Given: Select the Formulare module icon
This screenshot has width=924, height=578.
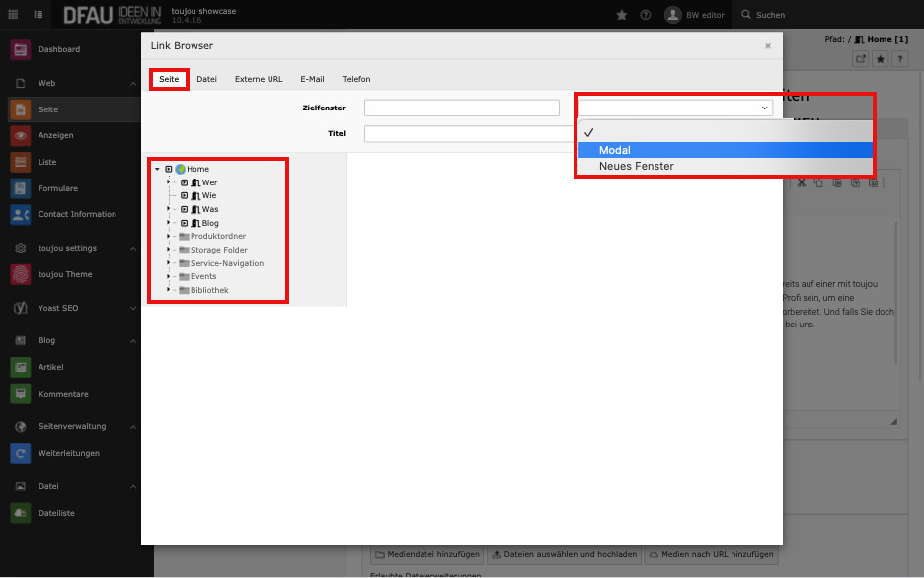Looking at the screenshot, I should click(x=20, y=188).
